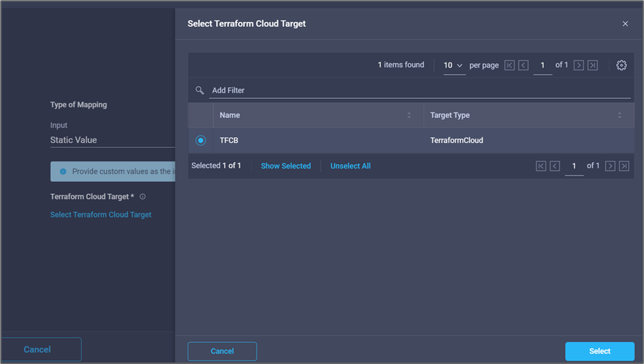Go to previous page in top pagination
This screenshot has width=644, height=364.
(x=524, y=65)
